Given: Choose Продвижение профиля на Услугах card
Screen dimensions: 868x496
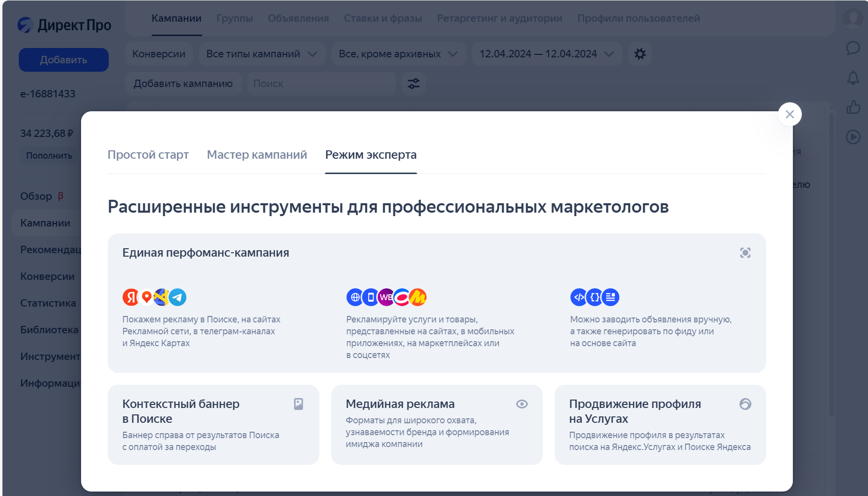Looking at the screenshot, I should click(660, 425).
